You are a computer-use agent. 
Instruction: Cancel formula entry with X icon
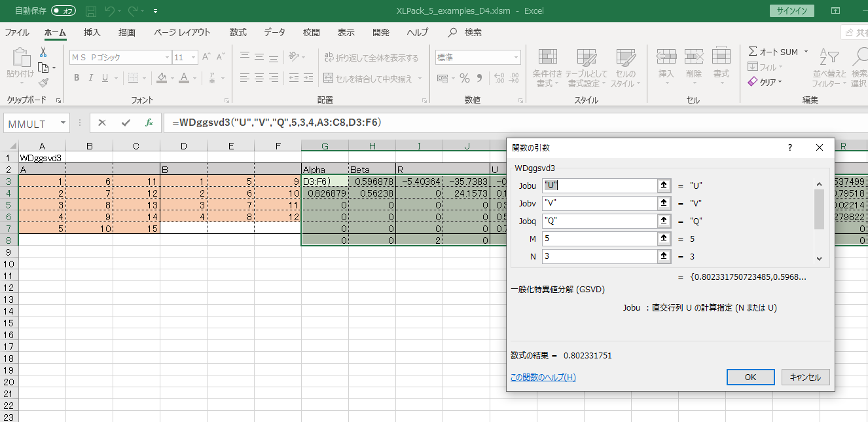[102, 123]
